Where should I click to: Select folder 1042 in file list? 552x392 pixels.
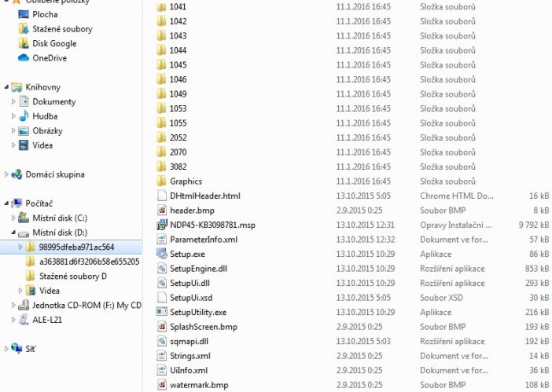point(178,21)
